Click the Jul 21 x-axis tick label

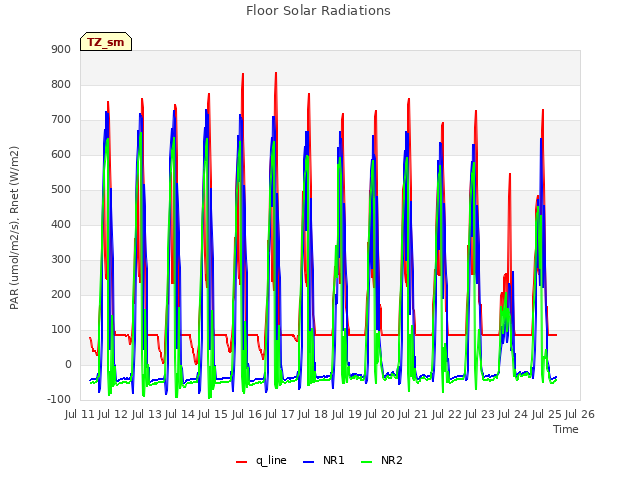413,414
